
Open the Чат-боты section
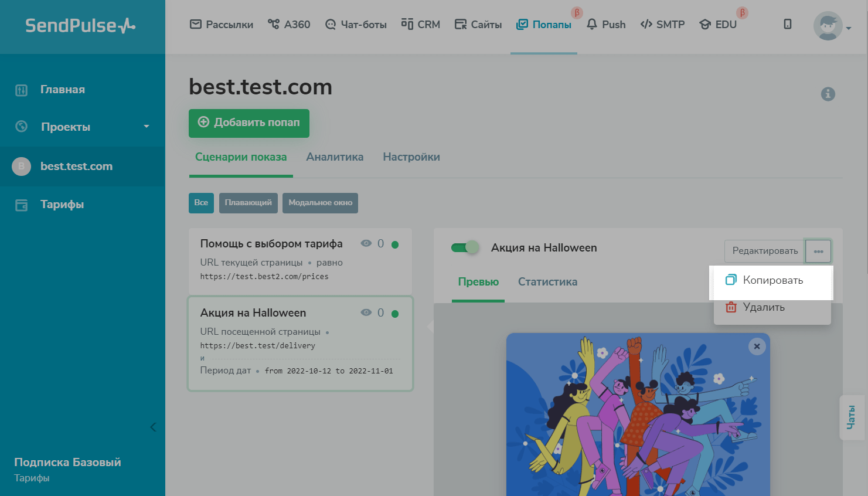356,25
